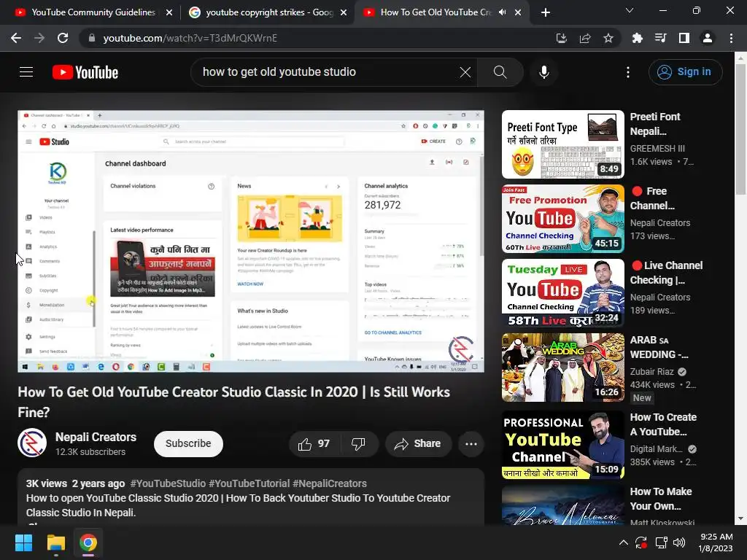Close the YouTube Community Guidelines tab
The width and height of the screenshot is (747, 560).
169,12
